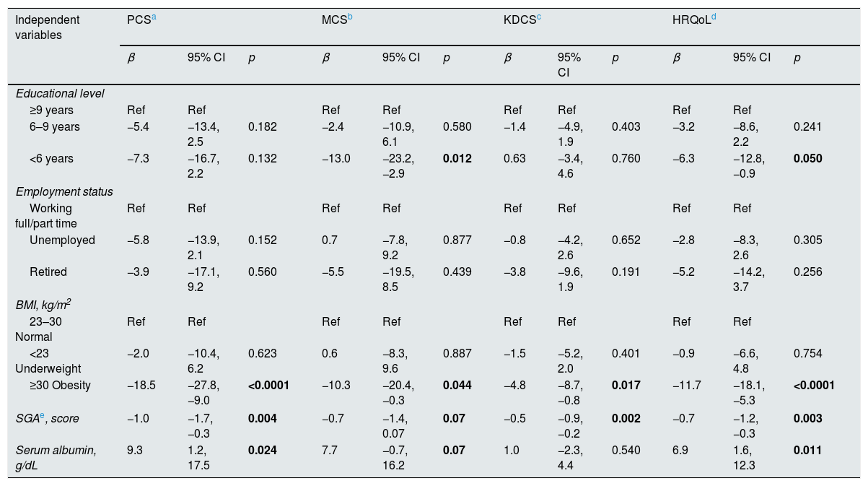The image size is (868, 486).
Task: Select the bold 0.050 p-value under HRQoL
Action: click(808, 159)
